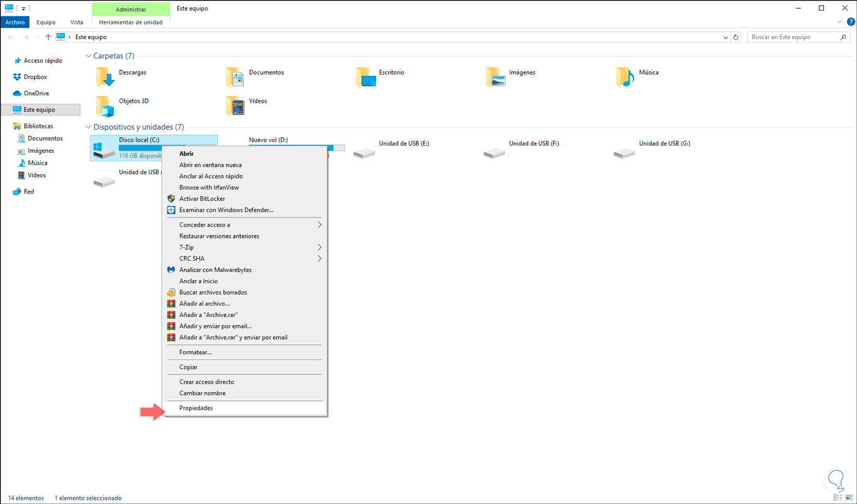Choose Anclar al Acceso rápido
The width and height of the screenshot is (857, 504).
click(x=245, y=176)
